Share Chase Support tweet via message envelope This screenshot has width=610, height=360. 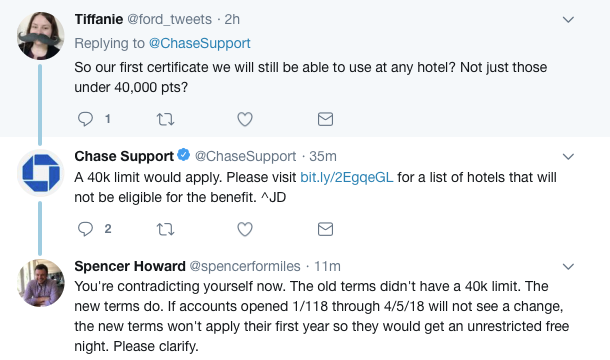click(x=325, y=229)
